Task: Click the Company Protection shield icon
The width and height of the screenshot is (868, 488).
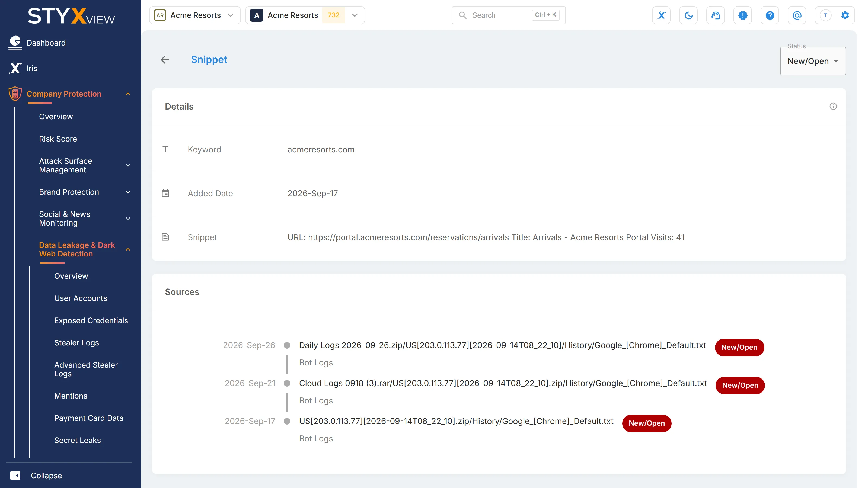Action: pyautogui.click(x=15, y=94)
